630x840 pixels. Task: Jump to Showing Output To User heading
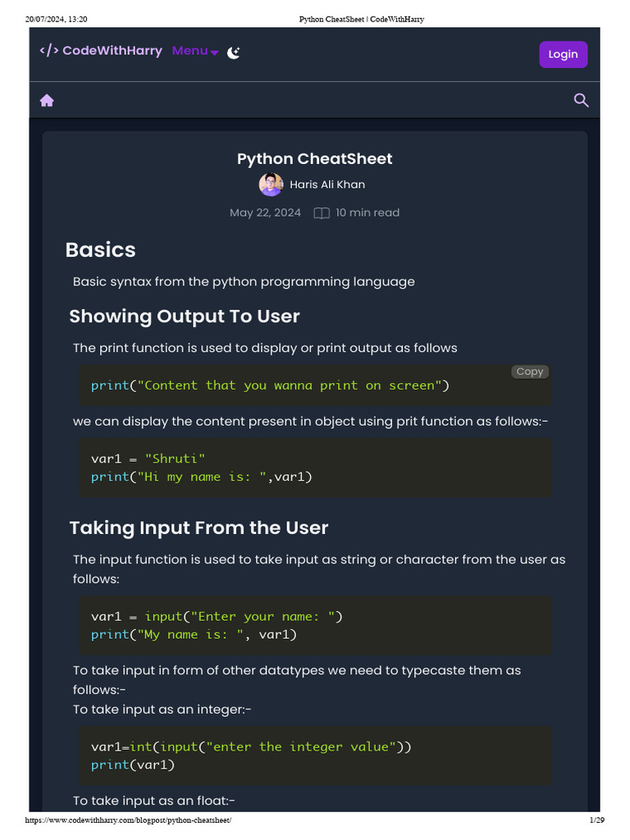(185, 316)
